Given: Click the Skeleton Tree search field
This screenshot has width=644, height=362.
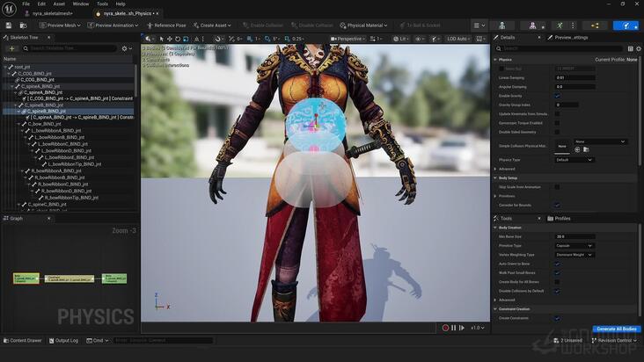Looking at the screenshot, I should click(70, 48).
